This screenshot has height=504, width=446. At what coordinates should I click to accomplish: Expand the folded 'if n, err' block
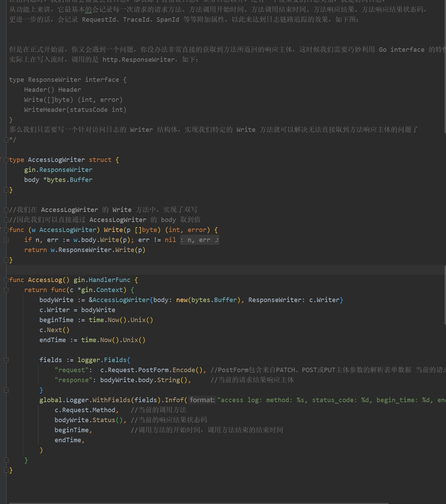click(6, 240)
